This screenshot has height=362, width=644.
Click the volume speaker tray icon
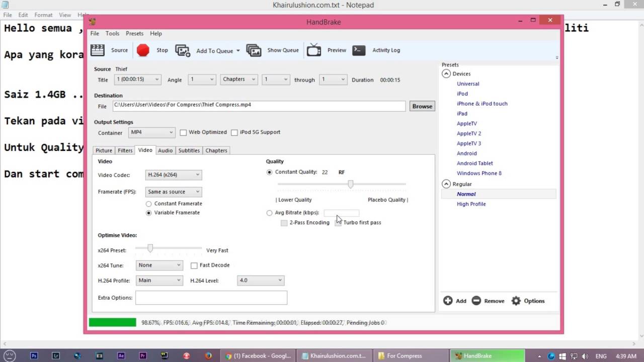(x=585, y=356)
